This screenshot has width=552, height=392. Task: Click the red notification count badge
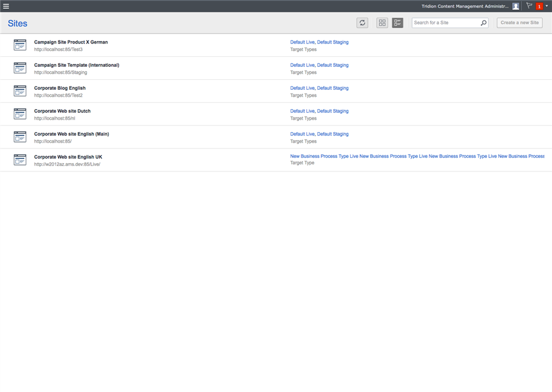click(539, 6)
